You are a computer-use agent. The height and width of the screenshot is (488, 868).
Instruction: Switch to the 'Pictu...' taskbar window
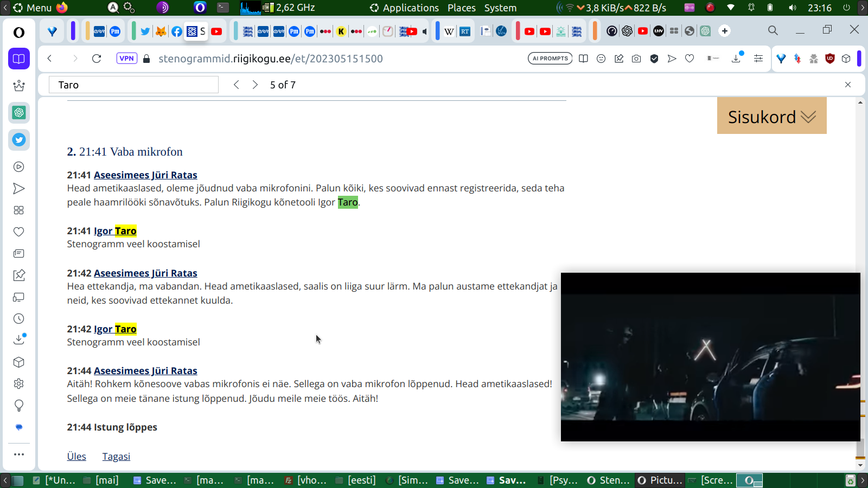pyautogui.click(x=660, y=480)
